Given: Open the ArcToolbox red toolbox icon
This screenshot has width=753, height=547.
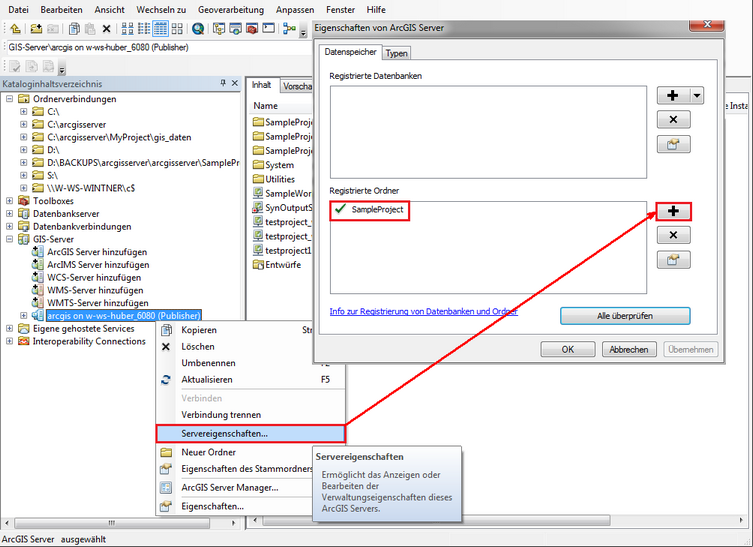Looking at the screenshot, I should (x=252, y=29).
